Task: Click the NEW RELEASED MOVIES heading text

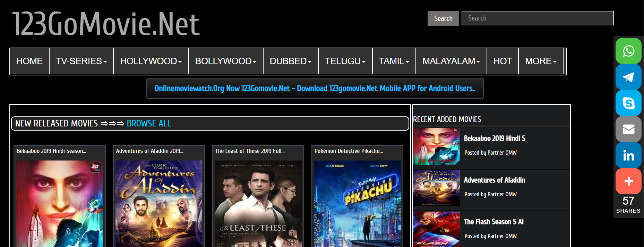Action: point(57,123)
